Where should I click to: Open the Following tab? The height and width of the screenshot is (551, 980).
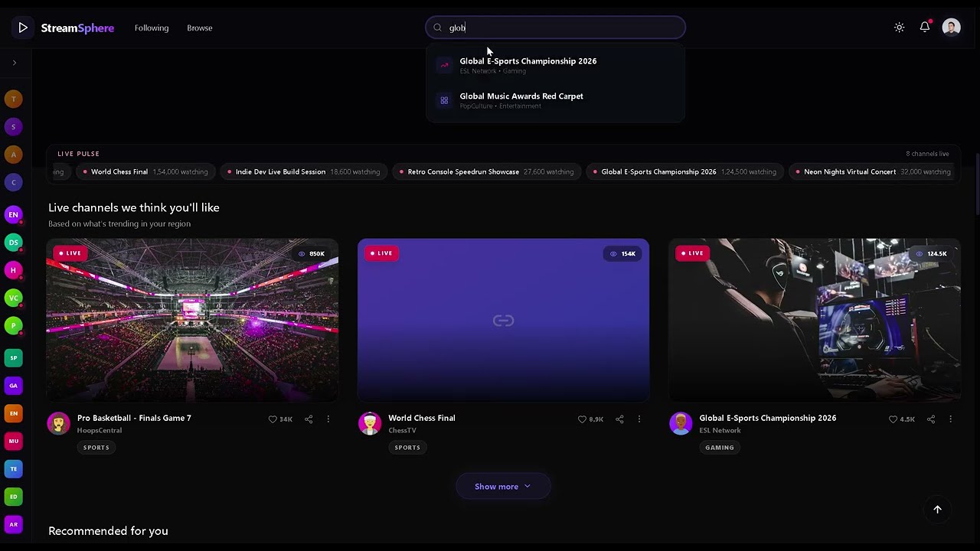(x=152, y=28)
